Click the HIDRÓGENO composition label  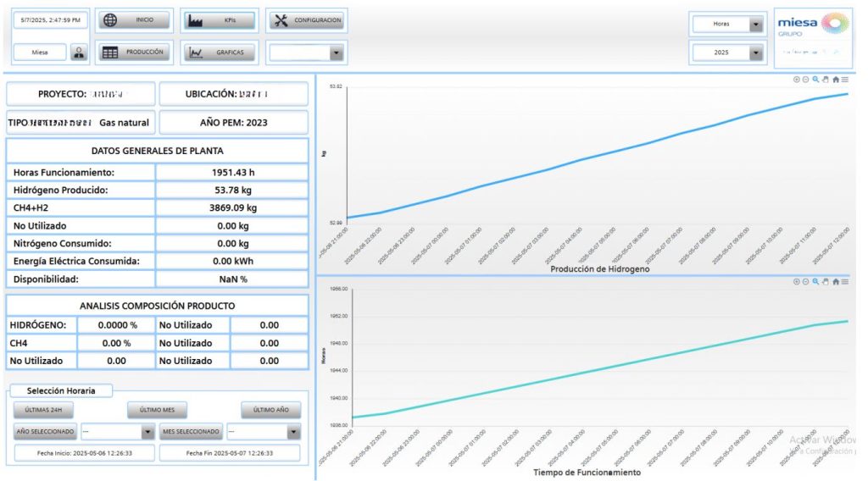(37, 325)
